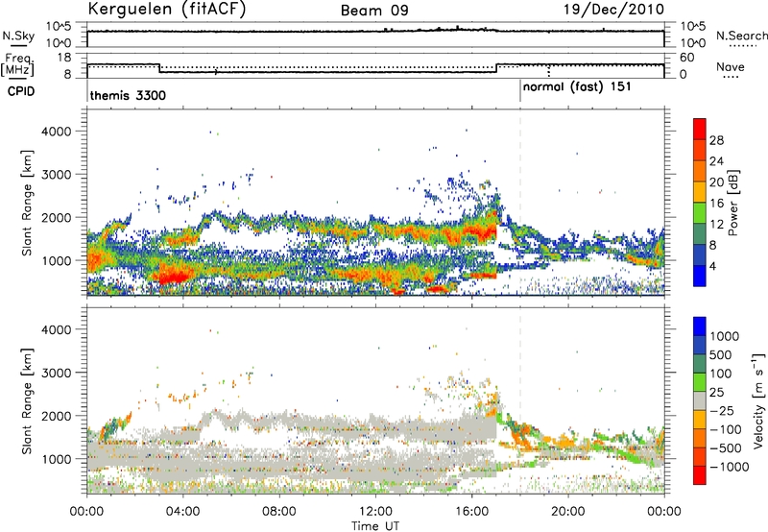The width and height of the screenshot is (768, 532).
Task: Click the '1000' velocity colorbar tick label
Action: pos(724,336)
